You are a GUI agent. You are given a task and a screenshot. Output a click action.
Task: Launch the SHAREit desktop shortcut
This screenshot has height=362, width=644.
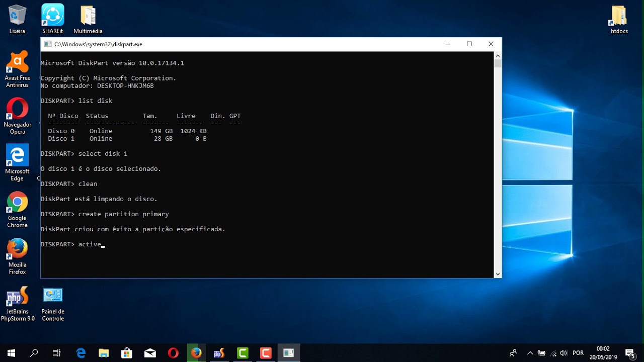pos(52,19)
